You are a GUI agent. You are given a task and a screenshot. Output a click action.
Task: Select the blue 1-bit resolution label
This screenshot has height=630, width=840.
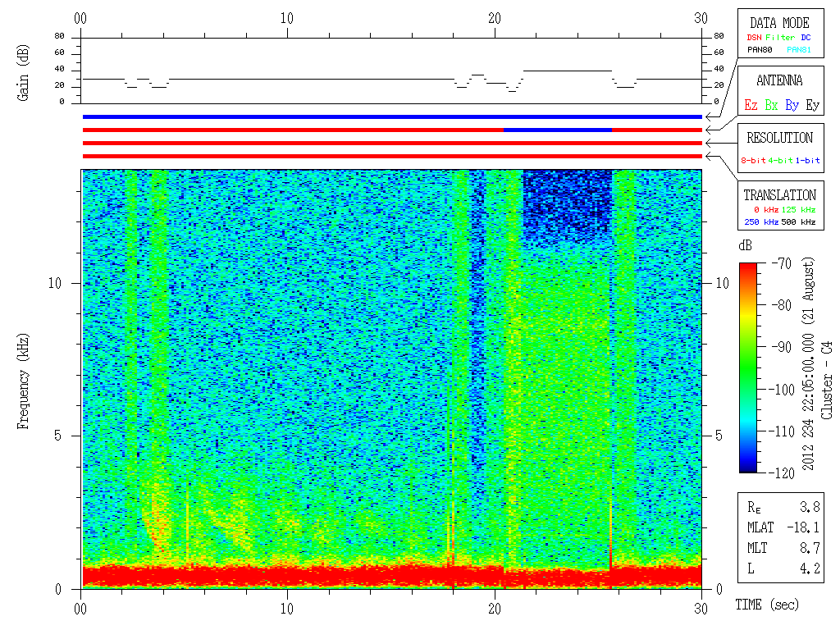[807, 160]
